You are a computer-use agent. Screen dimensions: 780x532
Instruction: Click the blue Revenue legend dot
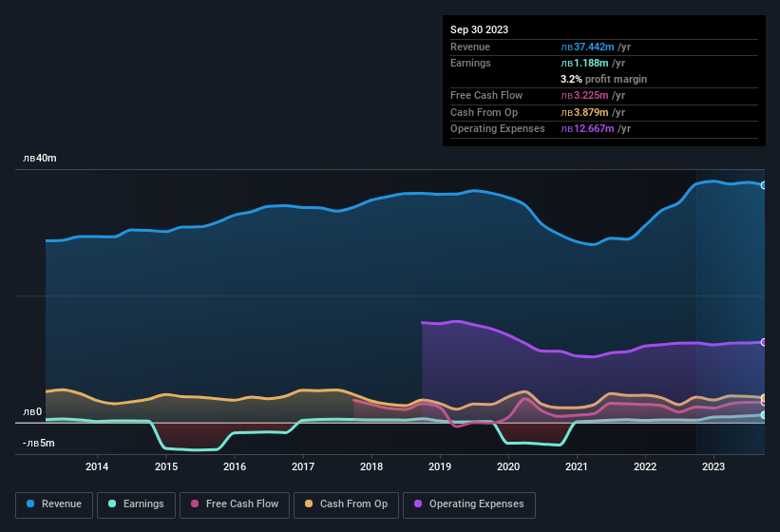coord(30,503)
